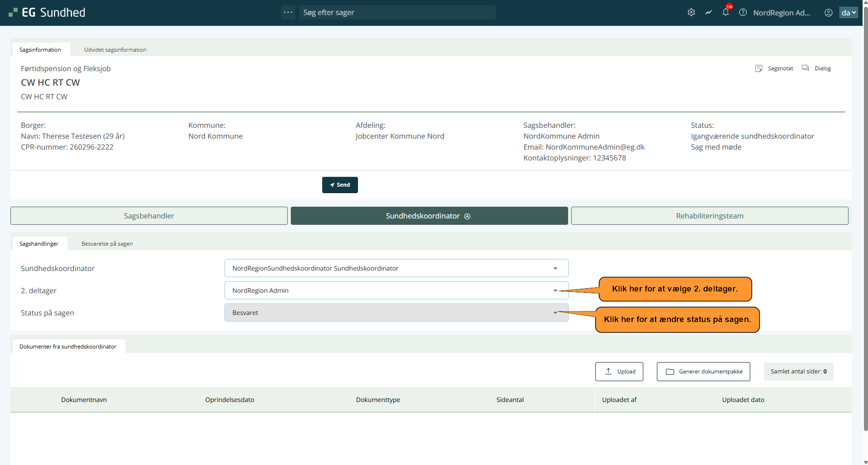Click the Søg efter sager search field
Viewport: 868px width, 465px height.
point(397,13)
